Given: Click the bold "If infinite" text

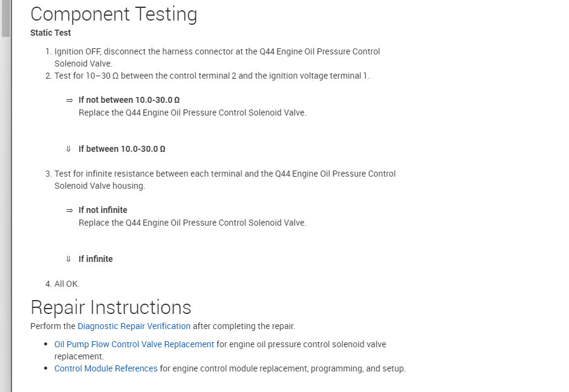Looking at the screenshot, I should pos(96,259).
